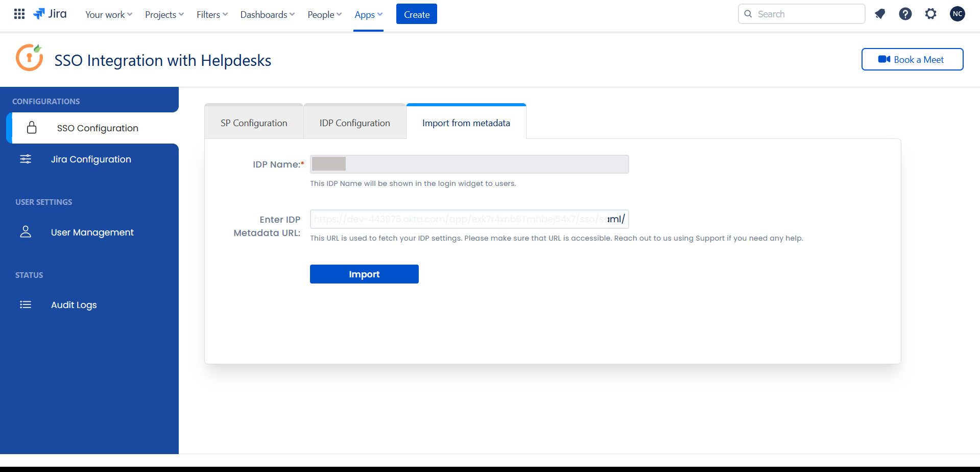Screen dimensions: 980x472
Task: Focus the Enter IDP Metadata URL field
Action: [469, 219]
